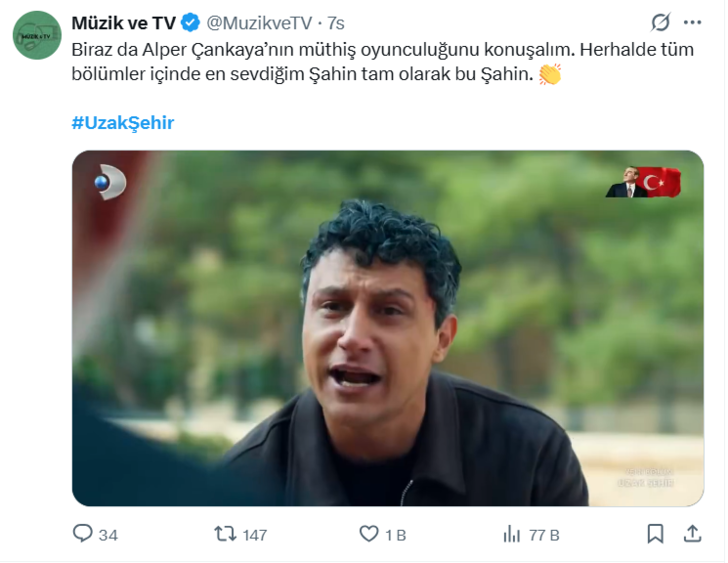The width and height of the screenshot is (728, 563).
Task: Bookmark this post
Action: point(655,534)
